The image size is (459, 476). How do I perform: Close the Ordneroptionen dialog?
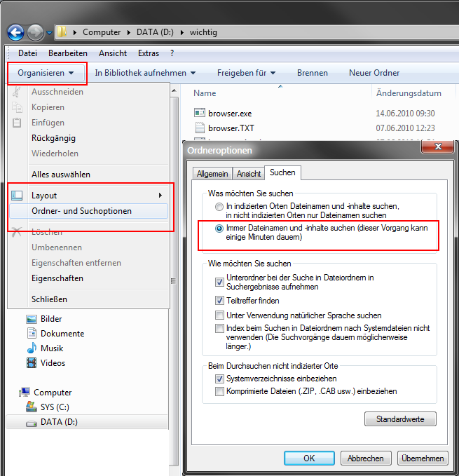tap(438, 147)
